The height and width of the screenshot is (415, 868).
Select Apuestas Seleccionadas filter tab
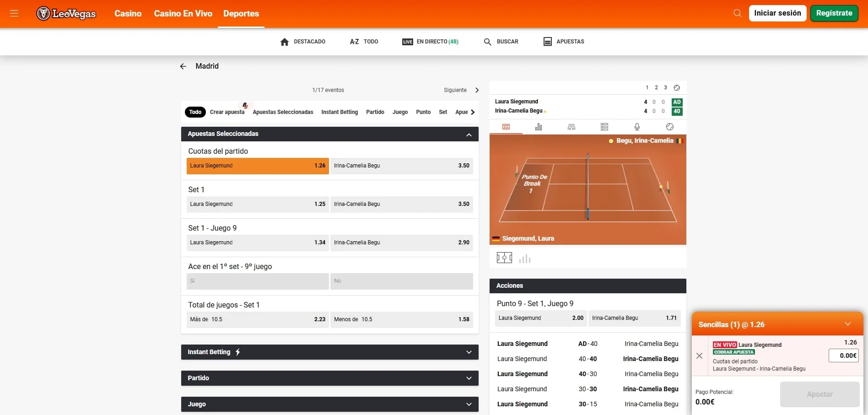click(x=283, y=112)
